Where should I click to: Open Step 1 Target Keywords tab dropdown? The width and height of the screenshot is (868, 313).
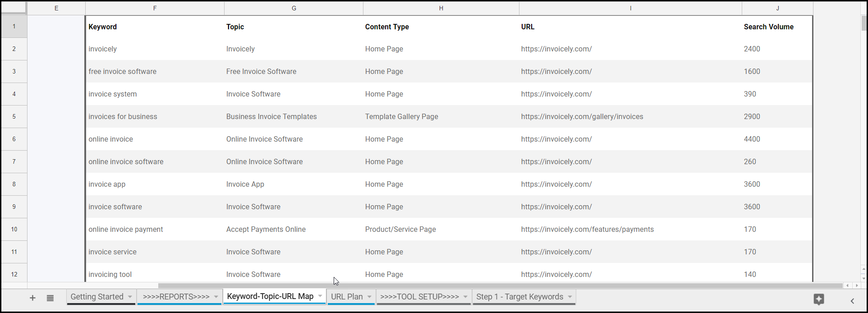[x=570, y=297]
